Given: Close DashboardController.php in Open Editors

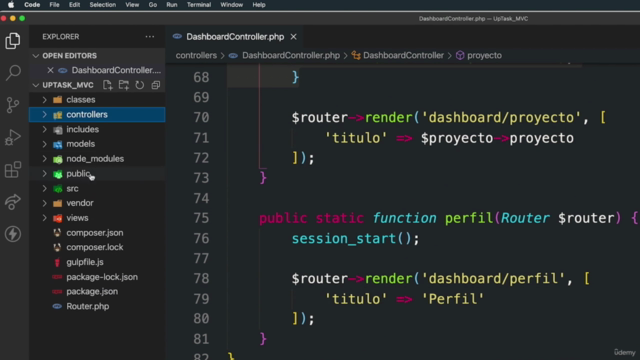Looking at the screenshot, I should coord(50,70).
